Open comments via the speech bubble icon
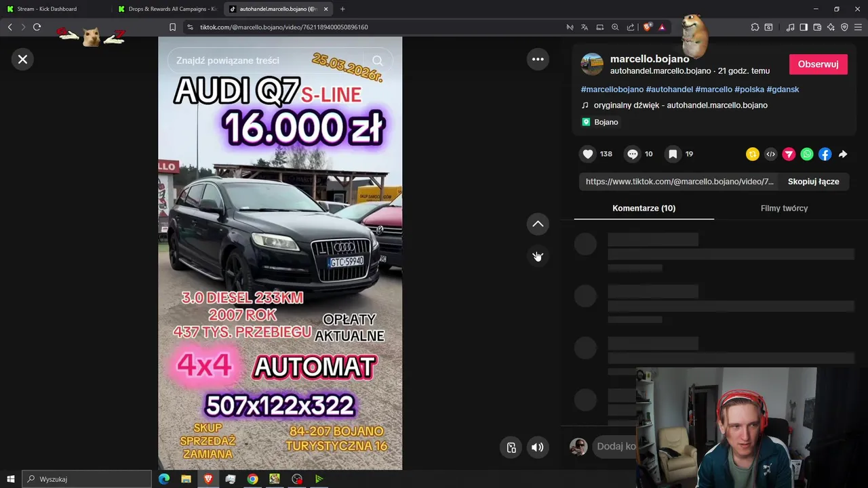Screen dimensions: 868x488 tap(633, 154)
